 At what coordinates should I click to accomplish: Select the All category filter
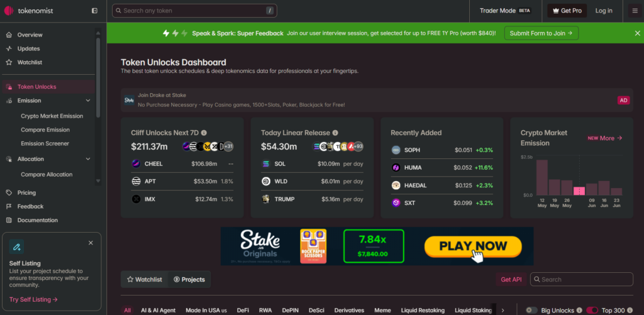click(127, 310)
